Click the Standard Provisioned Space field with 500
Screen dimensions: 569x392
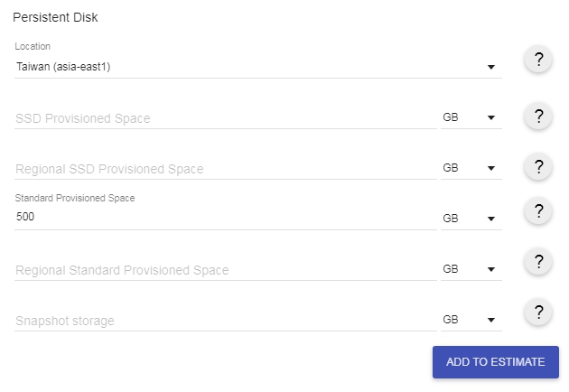225,218
